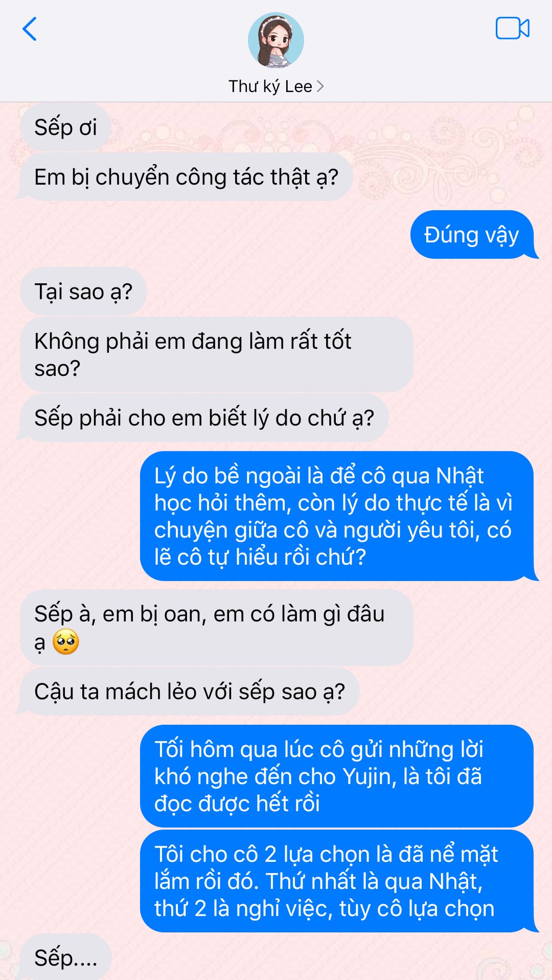Image resolution: width=552 pixels, height=980 pixels.
Task: Start a video call with Thư ký Lee
Action: (x=512, y=28)
